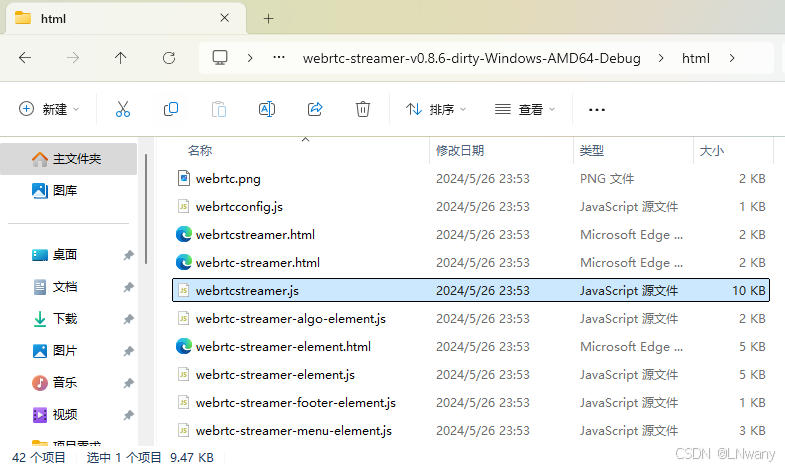Open 桌面 in the sidebar
This screenshot has width=785, height=467.
[54, 255]
